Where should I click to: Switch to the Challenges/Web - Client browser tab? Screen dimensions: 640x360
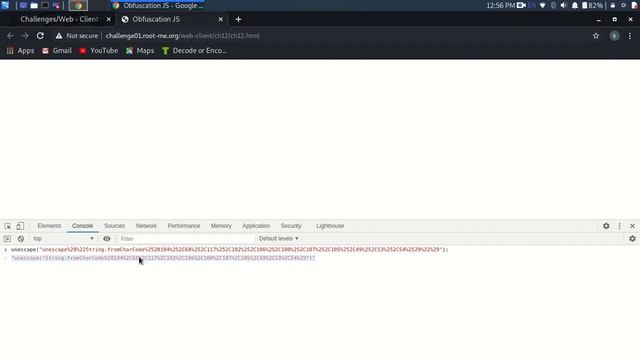59,19
